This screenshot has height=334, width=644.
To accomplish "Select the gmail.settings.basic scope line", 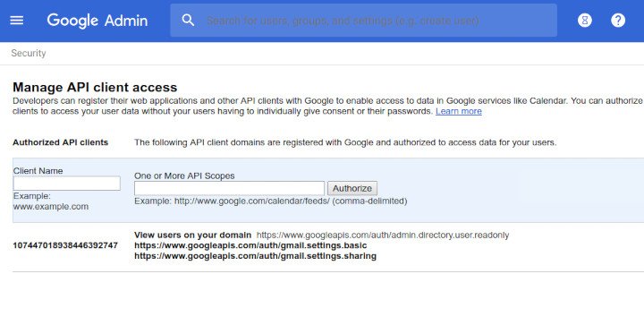I will 250,245.
